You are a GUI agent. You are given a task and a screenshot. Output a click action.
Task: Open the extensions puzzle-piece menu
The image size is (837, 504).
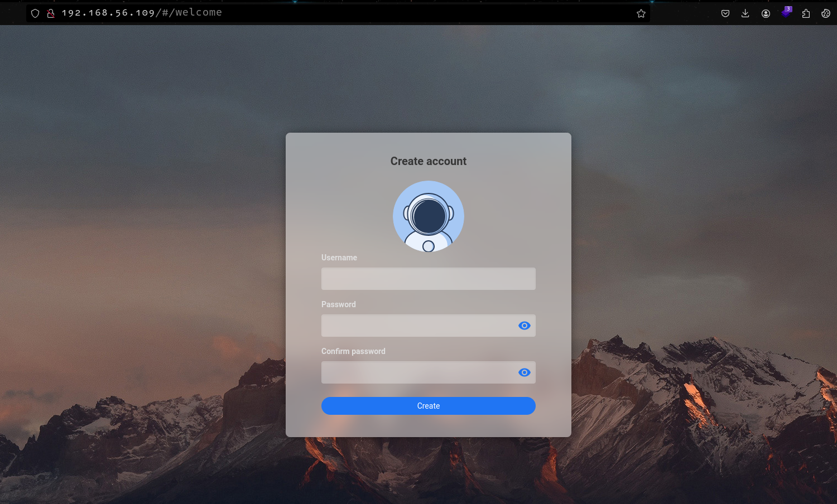(806, 13)
